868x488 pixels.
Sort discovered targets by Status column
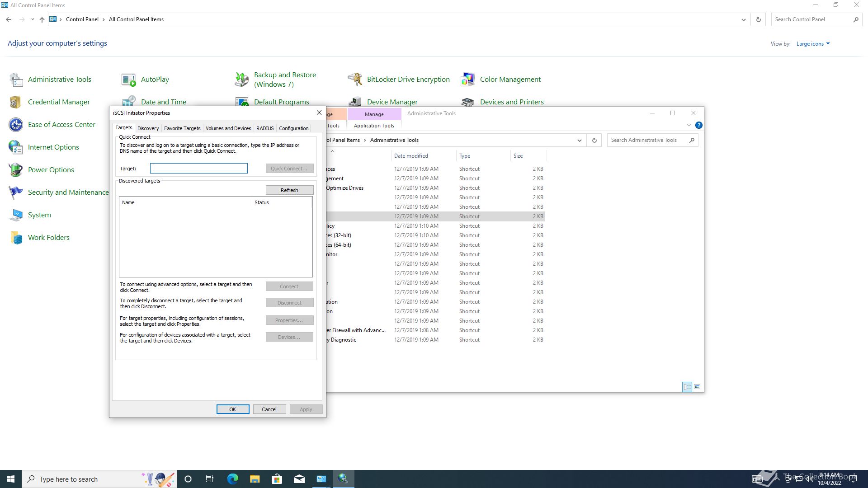(x=282, y=202)
